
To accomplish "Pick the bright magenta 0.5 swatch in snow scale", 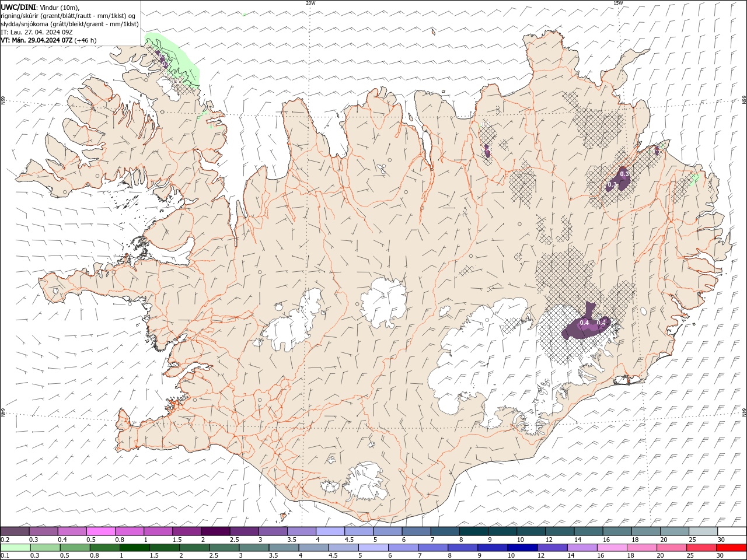I will pos(100,531).
